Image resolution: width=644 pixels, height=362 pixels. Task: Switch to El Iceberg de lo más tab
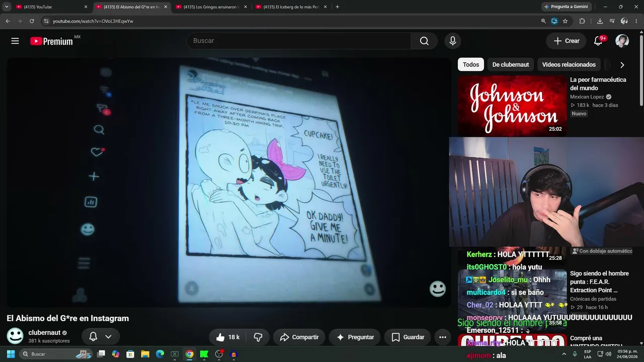click(x=291, y=7)
